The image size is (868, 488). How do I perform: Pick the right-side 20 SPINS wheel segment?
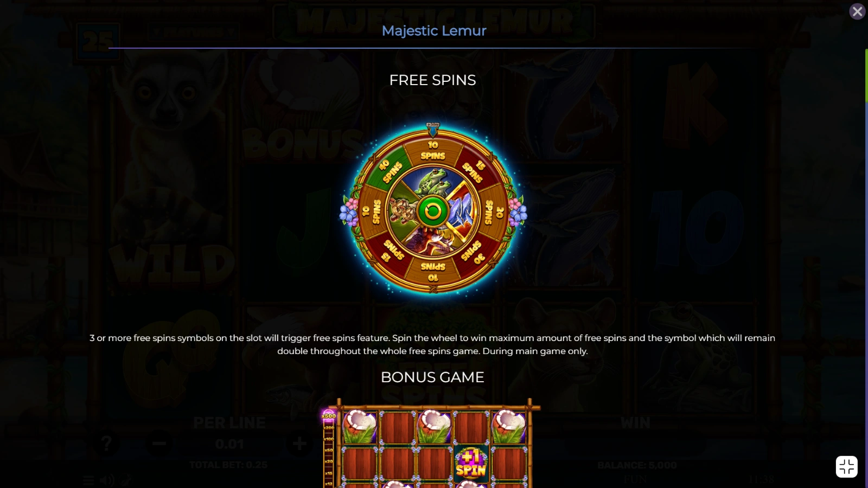click(x=494, y=212)
